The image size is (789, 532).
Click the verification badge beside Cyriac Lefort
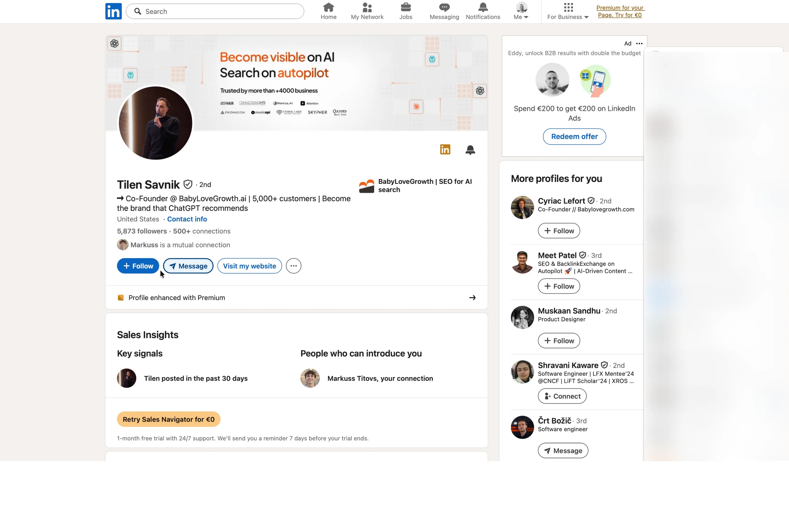tap(591, 200)
